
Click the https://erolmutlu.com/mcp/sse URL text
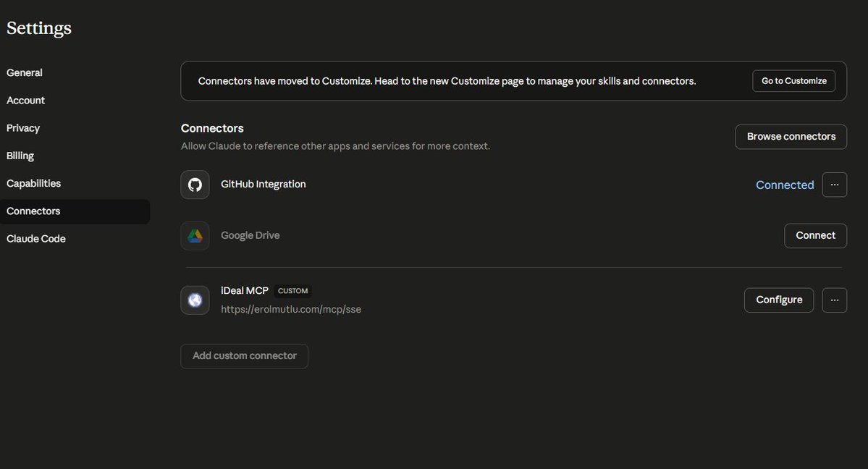[290, 310]
